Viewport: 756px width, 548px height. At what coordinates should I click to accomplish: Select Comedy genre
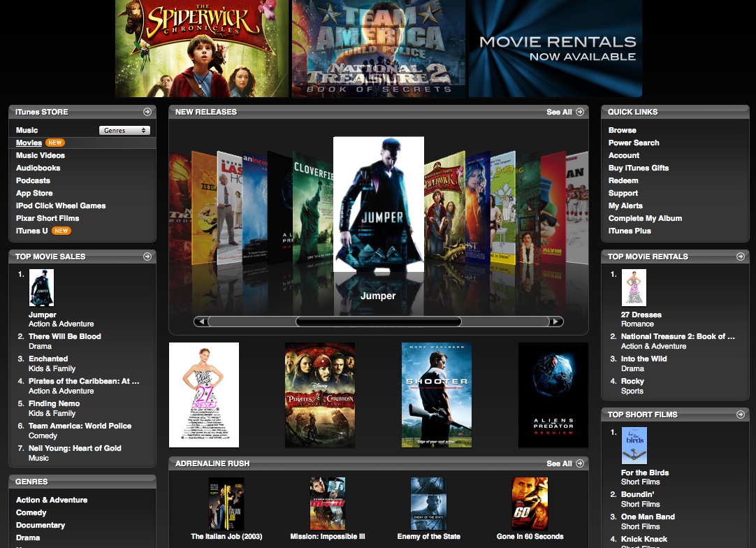coord(31,512)
